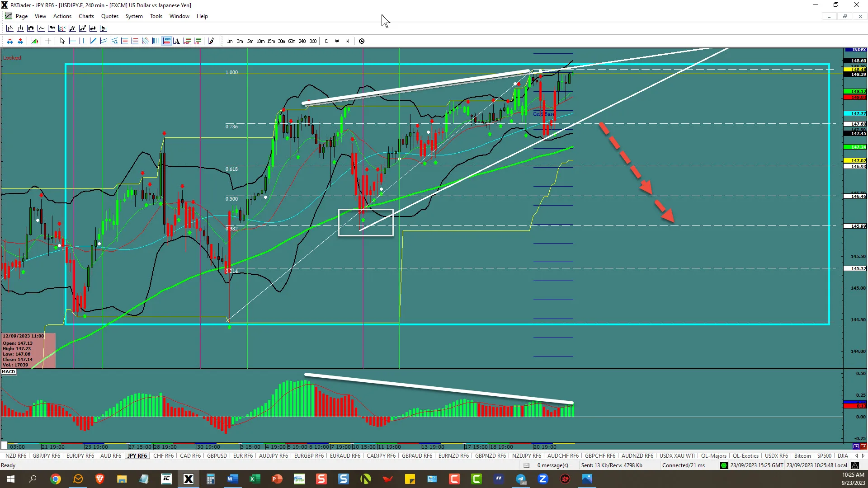
Task: Open the erase drawings brush tool
Action: [211, 41]
